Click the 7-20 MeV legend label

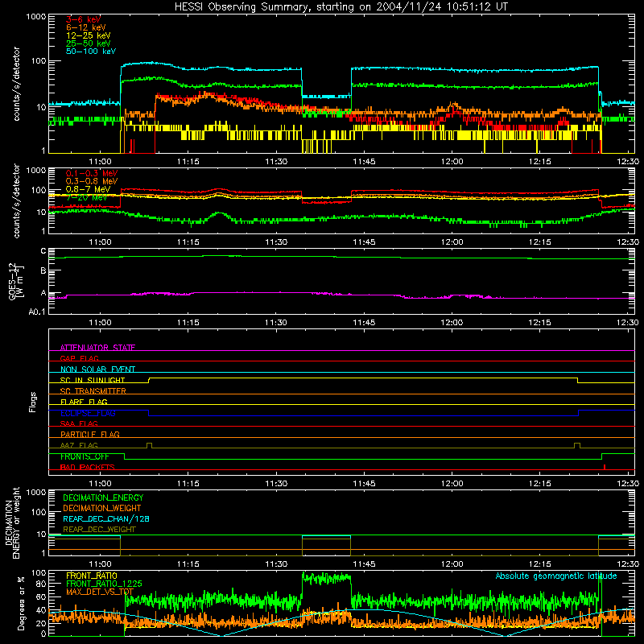86,197
